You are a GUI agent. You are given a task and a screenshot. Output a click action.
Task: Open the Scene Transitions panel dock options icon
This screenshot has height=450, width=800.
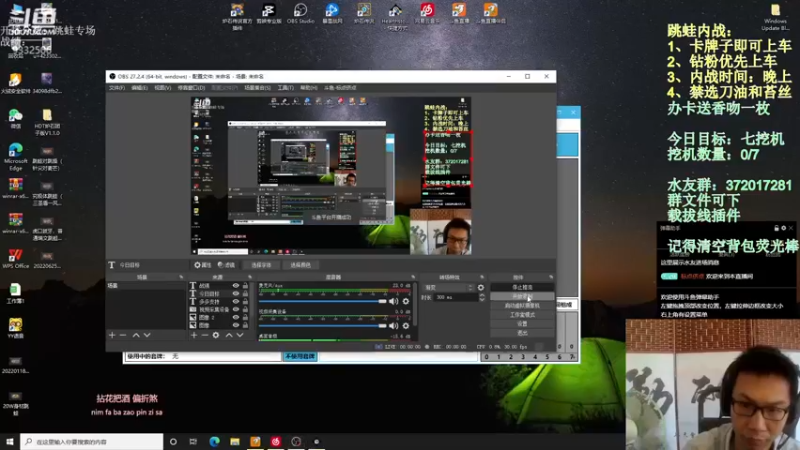482,277
